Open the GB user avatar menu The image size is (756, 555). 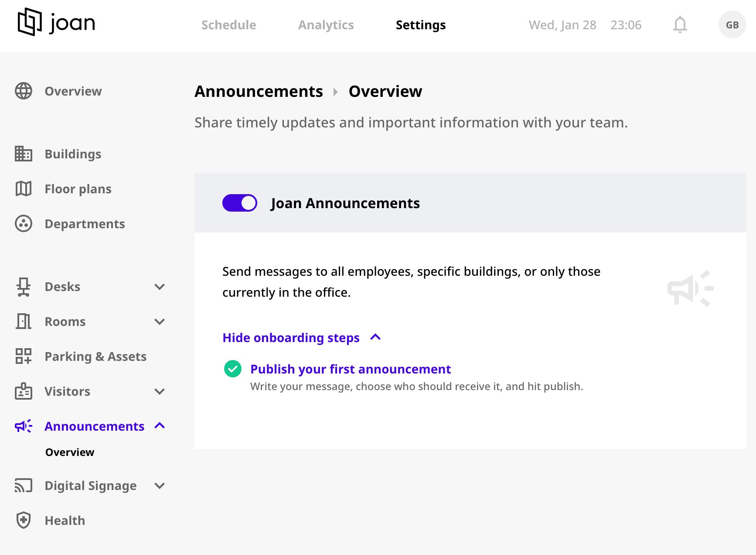pos(732,25)
